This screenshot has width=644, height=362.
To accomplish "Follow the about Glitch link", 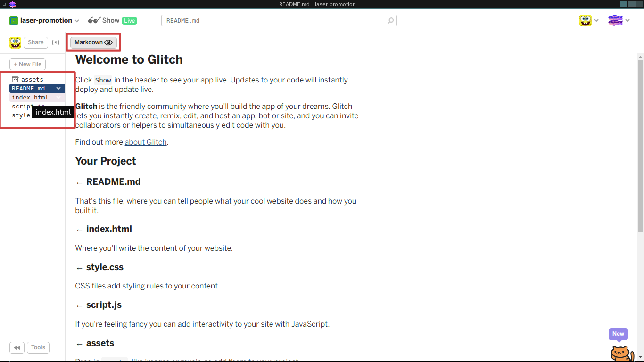I will pos(146,142).
